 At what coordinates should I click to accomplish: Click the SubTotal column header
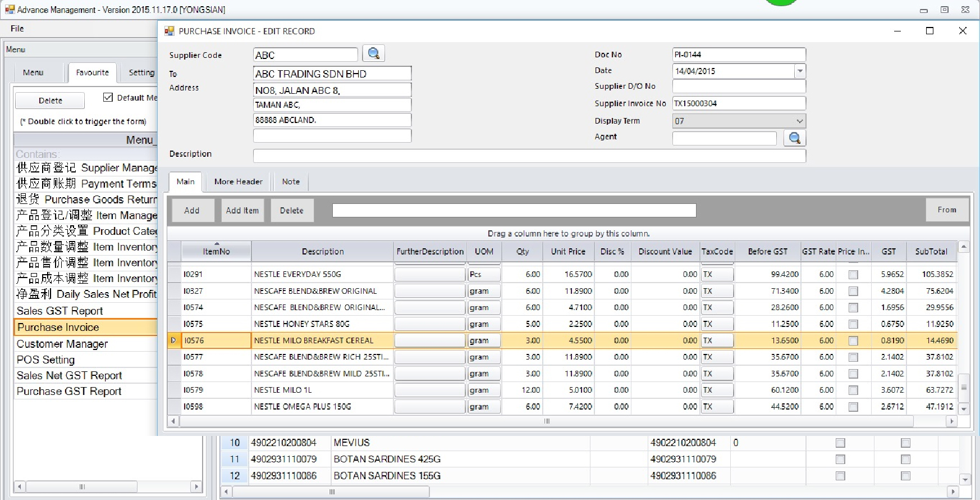click(931, 252)
